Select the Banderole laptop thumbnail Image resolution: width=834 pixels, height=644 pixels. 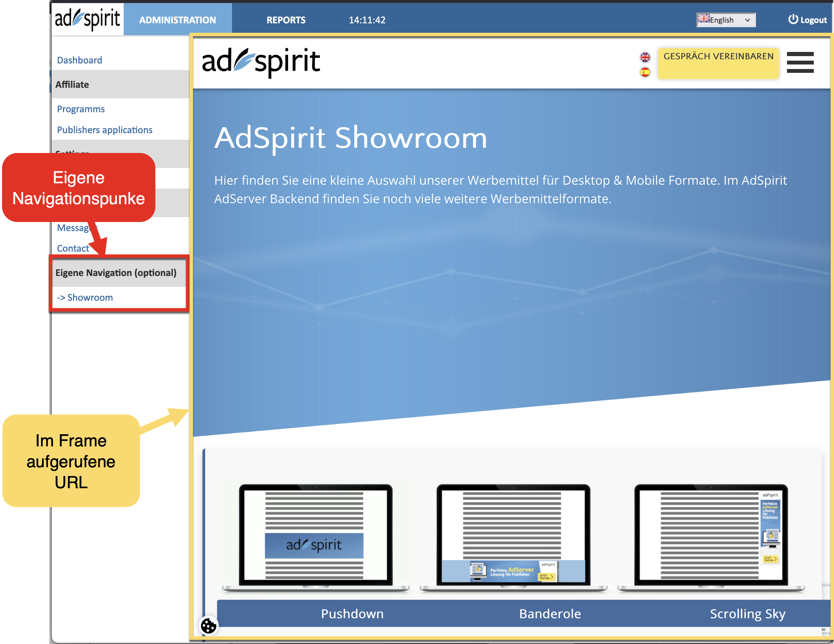pos(513,538)
